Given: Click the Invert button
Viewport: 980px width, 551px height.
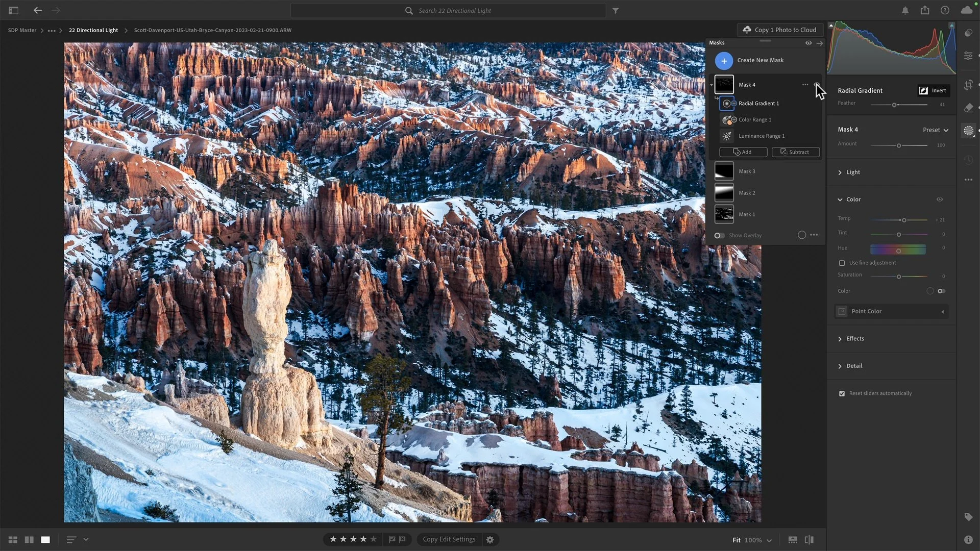Looking at the screenshot, I should pyautogui.click(x=934, y=90).
